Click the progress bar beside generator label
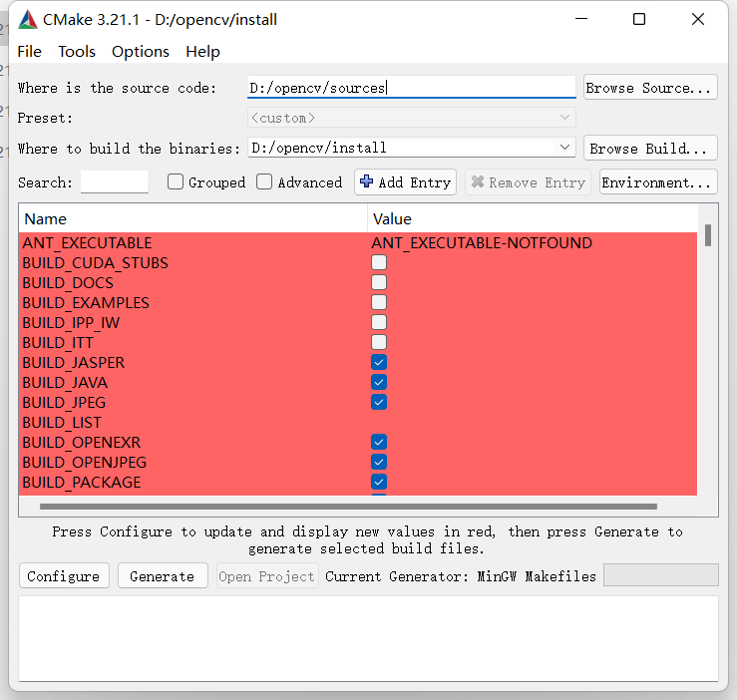737x700 pixels. (661, 575)
